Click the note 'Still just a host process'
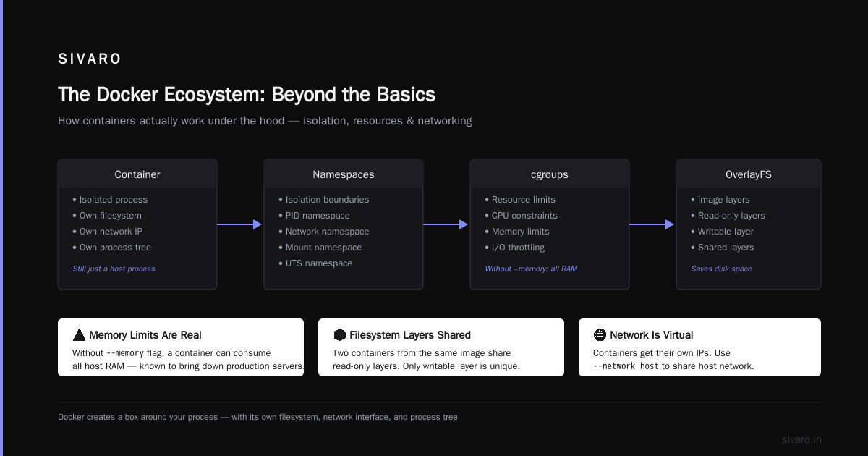 (114, 269)
